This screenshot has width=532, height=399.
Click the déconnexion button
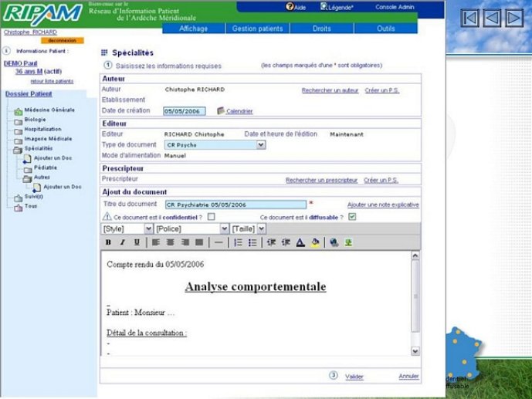point(62,40)
